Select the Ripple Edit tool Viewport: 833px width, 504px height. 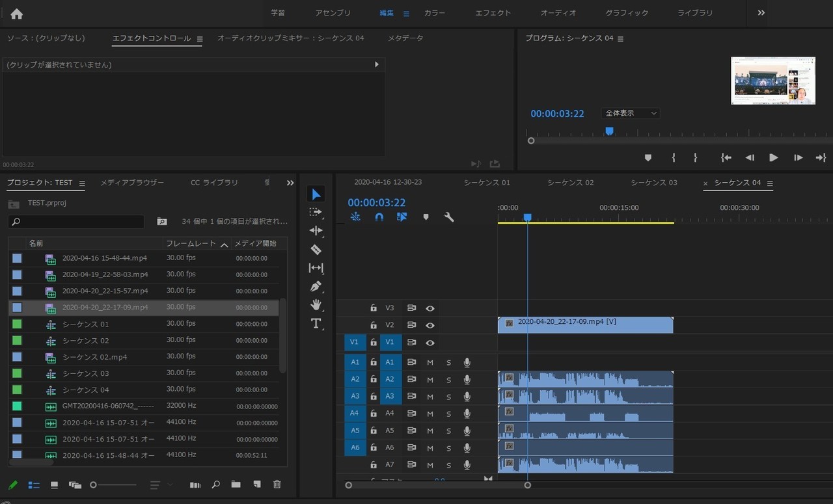[316, 230]
